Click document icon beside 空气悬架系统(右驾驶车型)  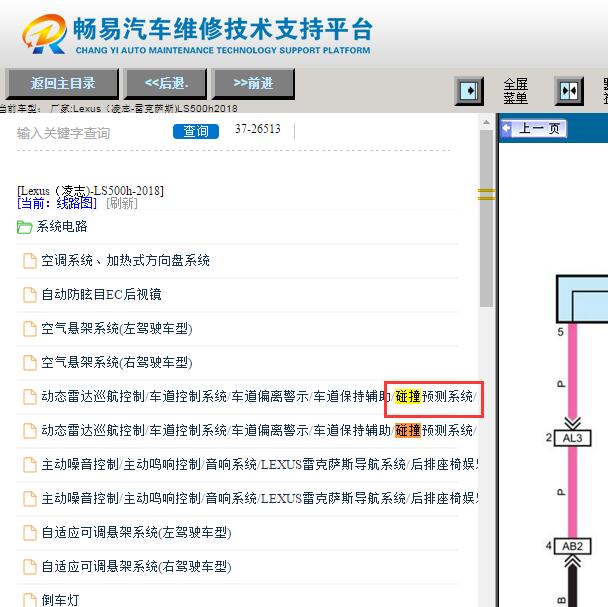[30, 363]
